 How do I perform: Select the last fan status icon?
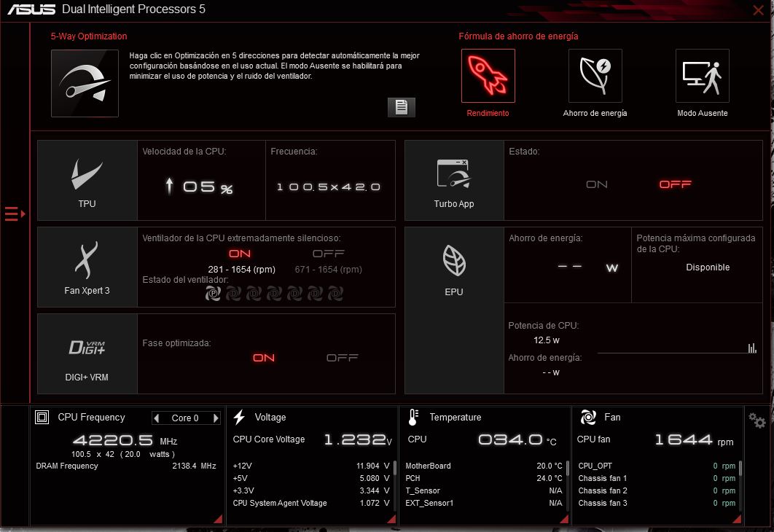(336, 294)
